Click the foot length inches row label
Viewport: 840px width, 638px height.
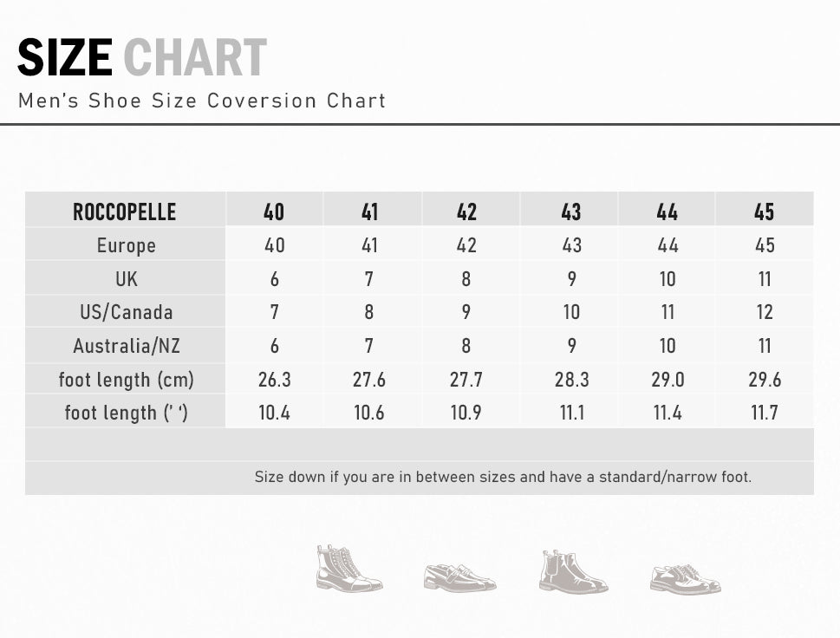[127, 413]
